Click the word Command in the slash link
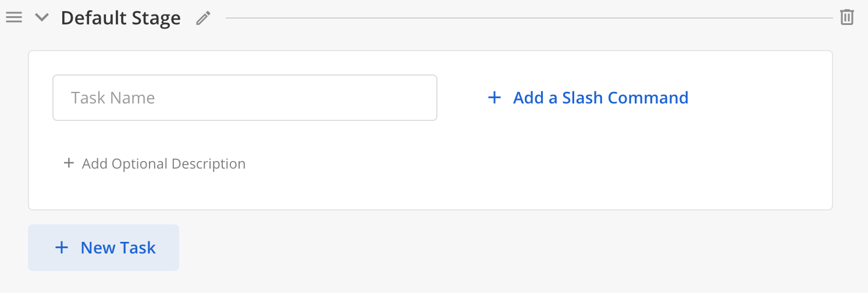 648,98
